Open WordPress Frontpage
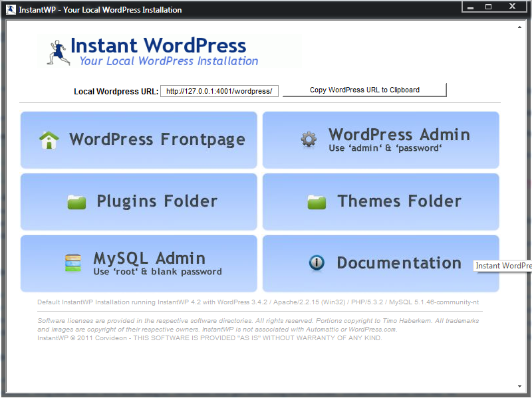532x398 pixels. 139,140
